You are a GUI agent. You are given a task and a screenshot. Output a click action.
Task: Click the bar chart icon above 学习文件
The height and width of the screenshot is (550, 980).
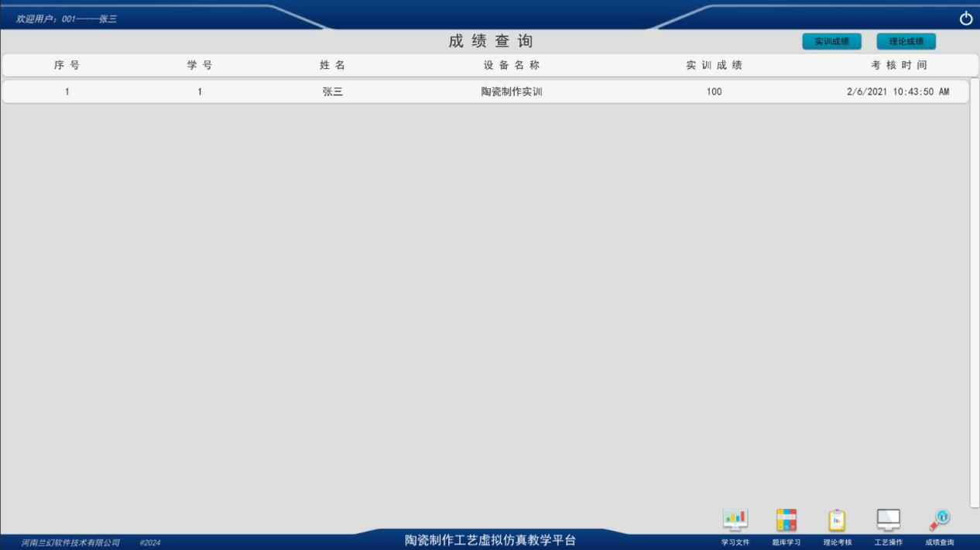[734, 517]
